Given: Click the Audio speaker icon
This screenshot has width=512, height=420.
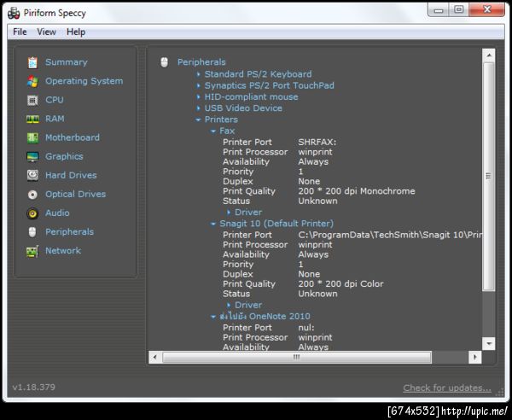Looking at the screenshot, I should (x=32, y=213).
